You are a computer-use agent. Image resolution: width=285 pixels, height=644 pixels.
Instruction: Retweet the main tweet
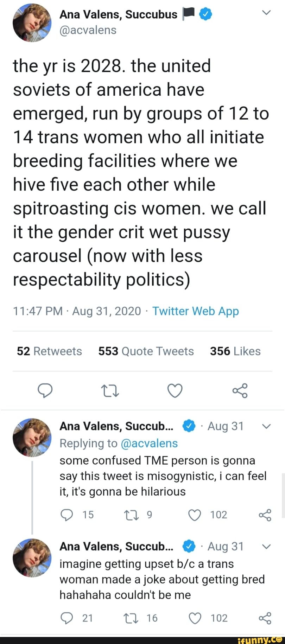coord(110,390)
